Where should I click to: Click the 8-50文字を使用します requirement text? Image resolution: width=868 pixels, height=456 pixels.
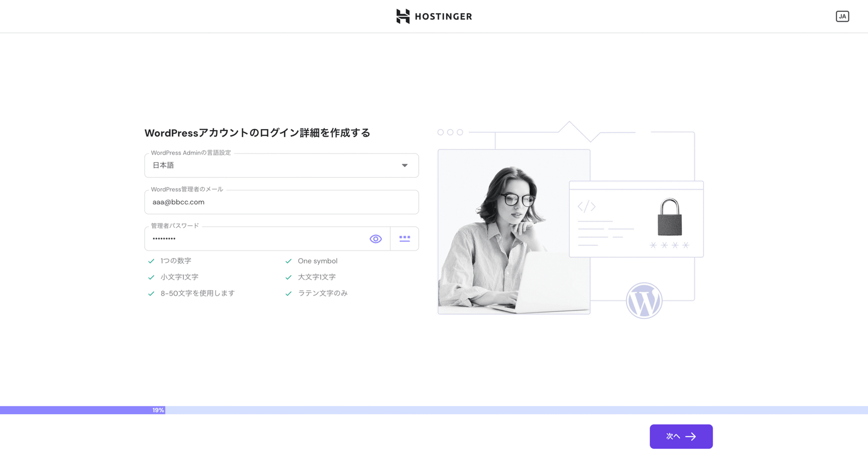tap(197, 293)
